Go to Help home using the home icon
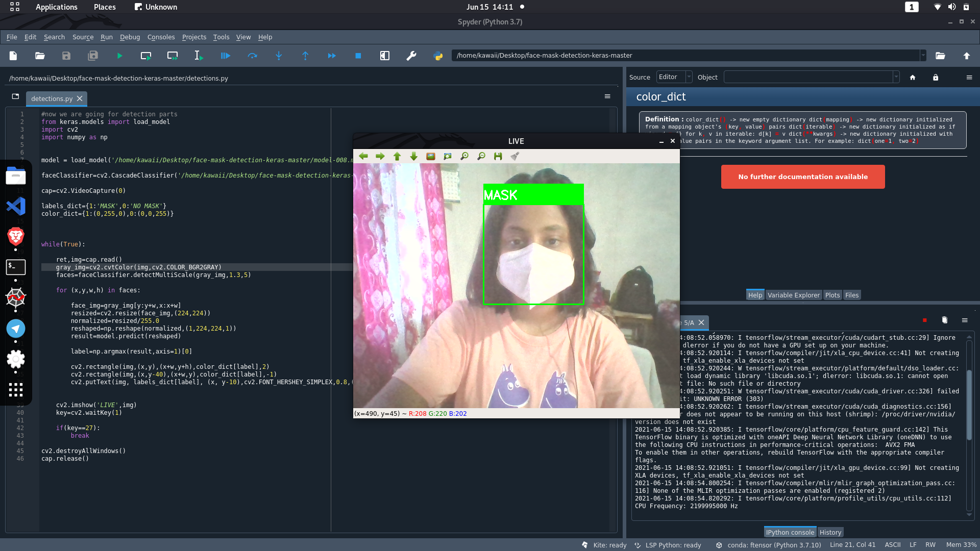Viewport: 980px width, 551px height. tap(913, 77)
